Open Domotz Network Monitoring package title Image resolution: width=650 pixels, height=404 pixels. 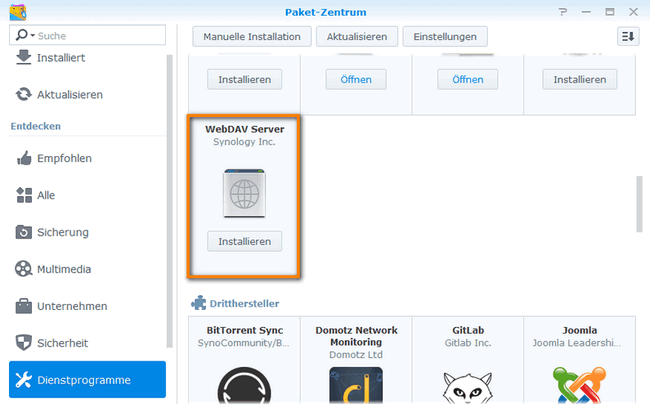click(x=356, y=336)
